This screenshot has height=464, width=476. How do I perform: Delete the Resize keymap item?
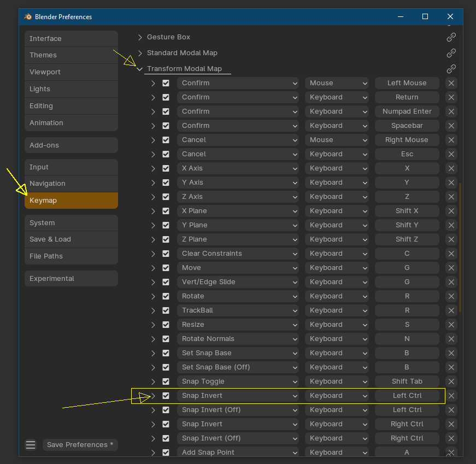(x=451, y=325)
